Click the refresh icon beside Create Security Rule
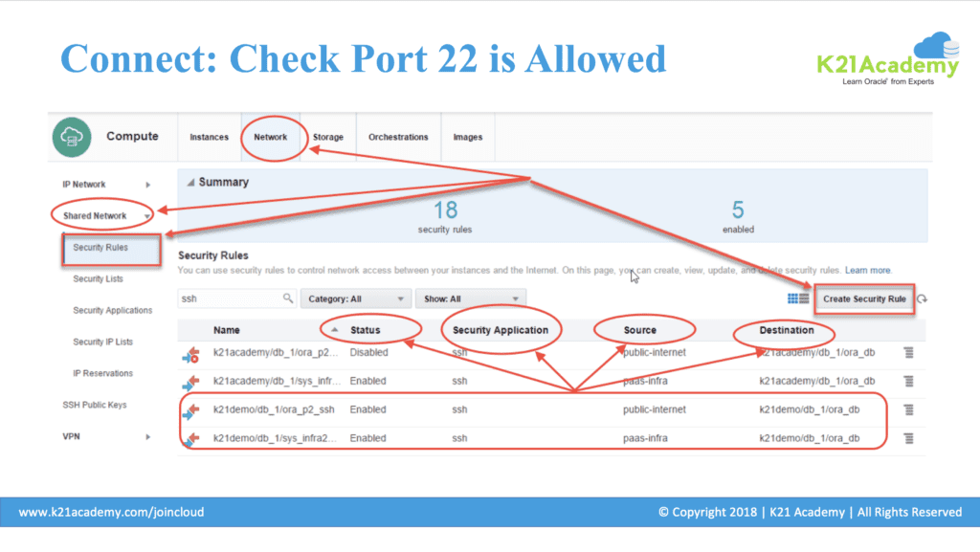980x552 pixels. pos(923,298)
